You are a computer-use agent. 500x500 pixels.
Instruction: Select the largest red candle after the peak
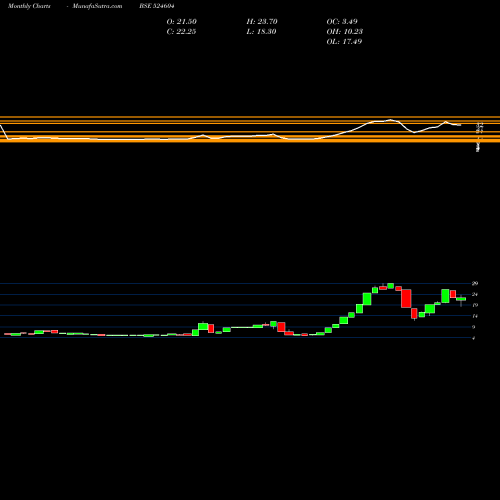pos(406,298)
